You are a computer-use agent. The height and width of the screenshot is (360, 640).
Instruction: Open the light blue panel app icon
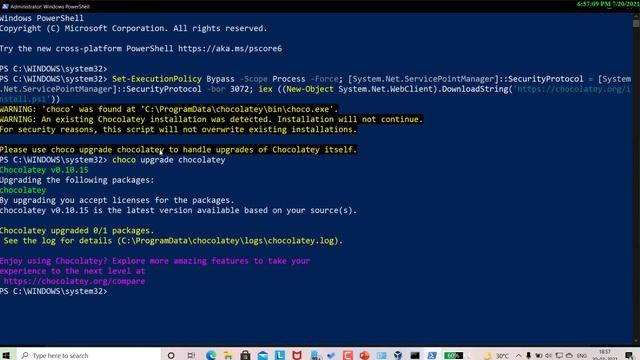click(382, 355)
